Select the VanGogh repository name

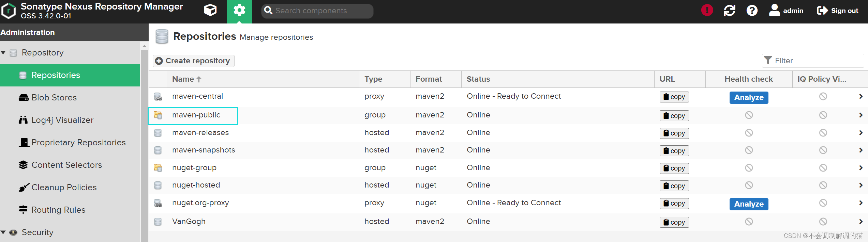coord(189,222)
